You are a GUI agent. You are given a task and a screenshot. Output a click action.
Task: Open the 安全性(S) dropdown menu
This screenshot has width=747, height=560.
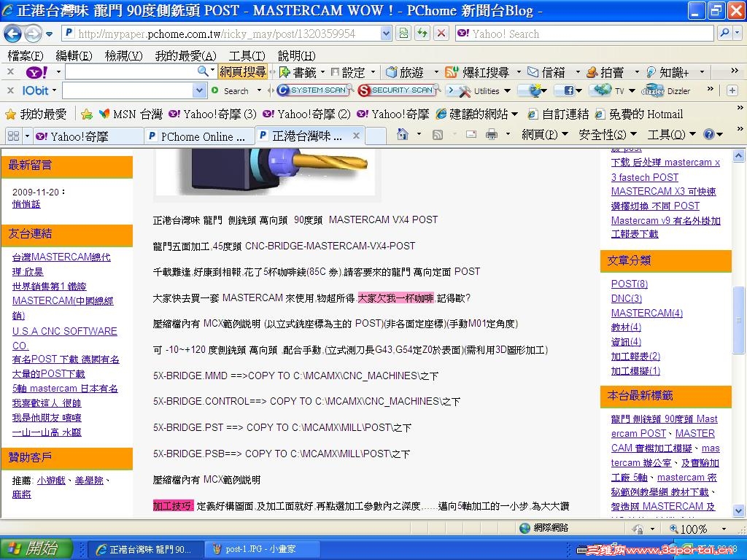click(x=608, y=135)
